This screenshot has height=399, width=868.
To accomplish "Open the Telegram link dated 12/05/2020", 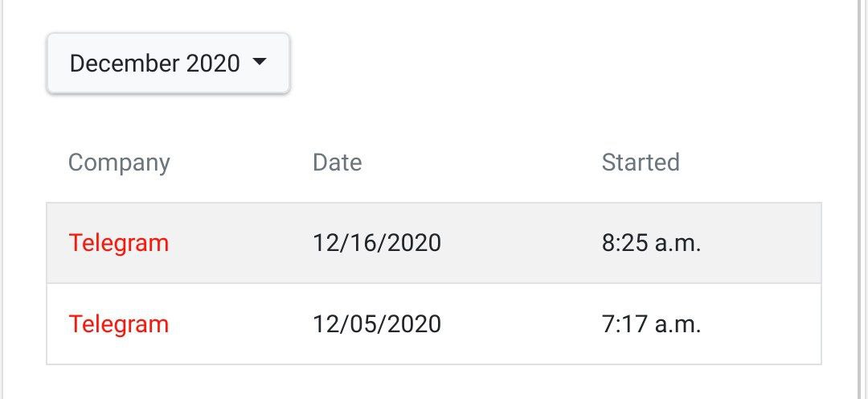I will pyautogui.click(x=118, y=325).
